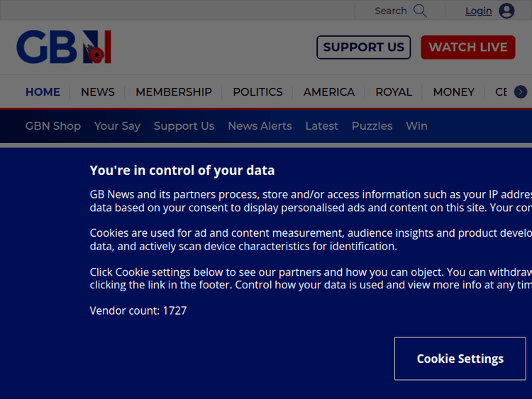
Task: Navigate to the Politics section
Action: pos(257,92)
